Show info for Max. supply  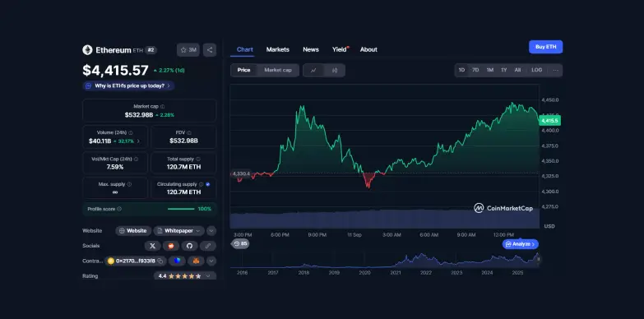click(x=129, y=184)
